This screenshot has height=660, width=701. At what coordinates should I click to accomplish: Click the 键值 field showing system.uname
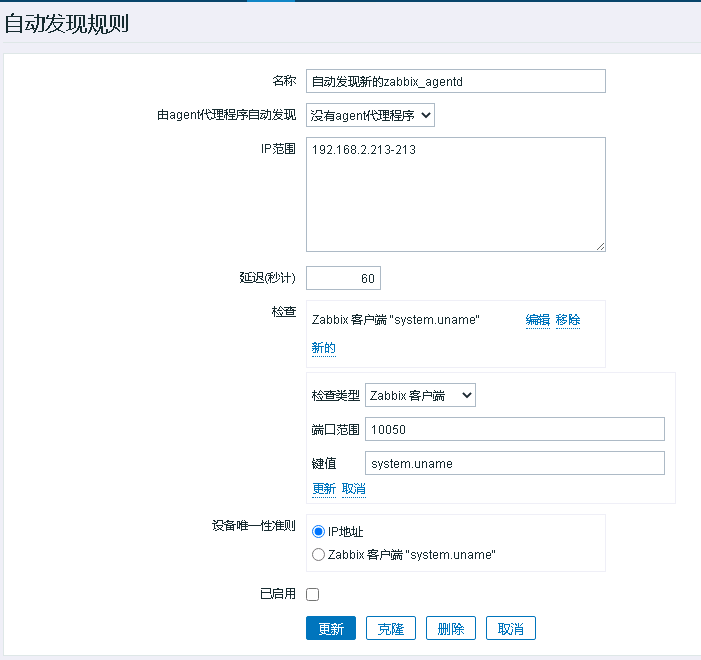pos(515,463)
